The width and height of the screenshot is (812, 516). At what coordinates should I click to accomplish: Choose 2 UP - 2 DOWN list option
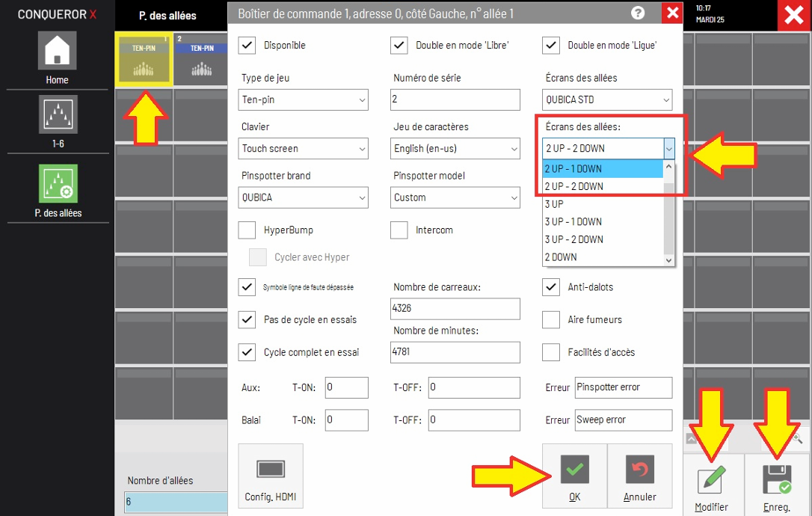tap(603, 186)
